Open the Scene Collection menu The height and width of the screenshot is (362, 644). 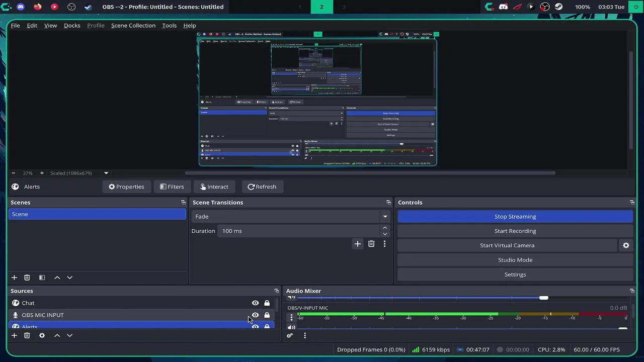point(133,26)
